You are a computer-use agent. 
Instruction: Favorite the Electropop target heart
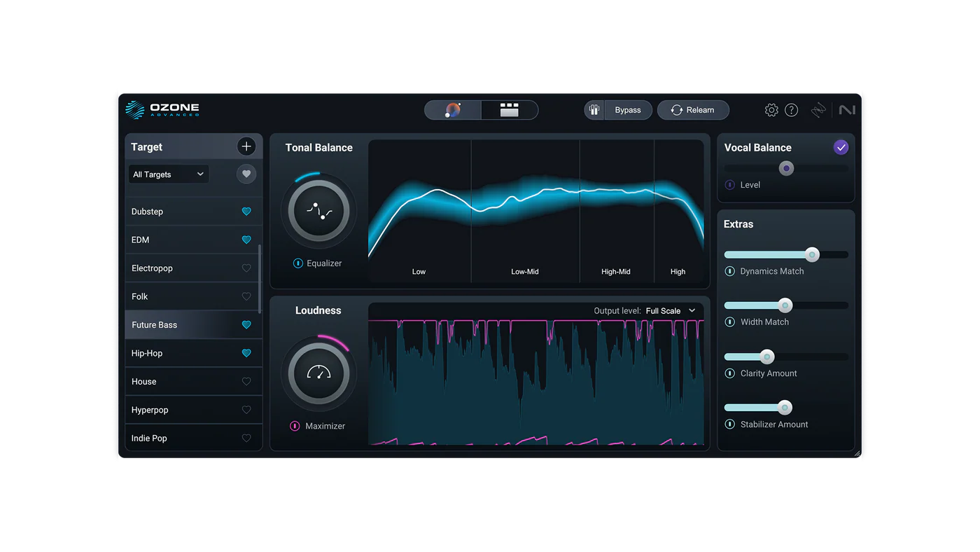coord(246,268)
